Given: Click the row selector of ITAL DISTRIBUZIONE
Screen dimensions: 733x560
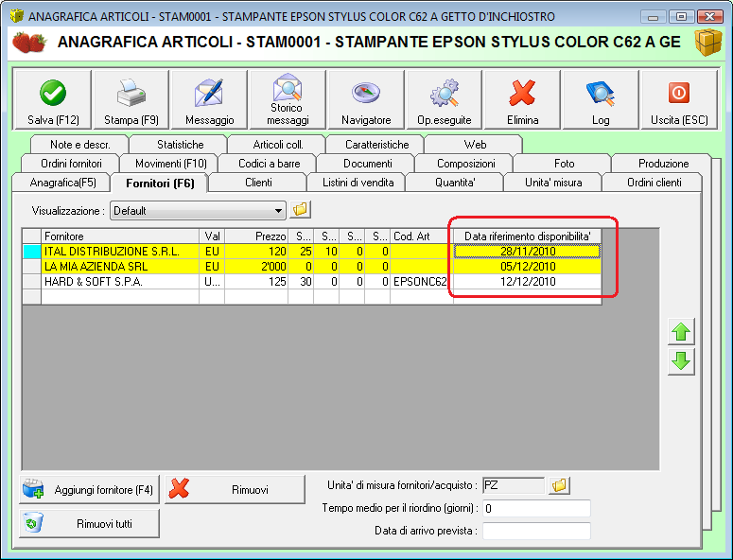Looking at the screenshot, I should click(32, 252).
